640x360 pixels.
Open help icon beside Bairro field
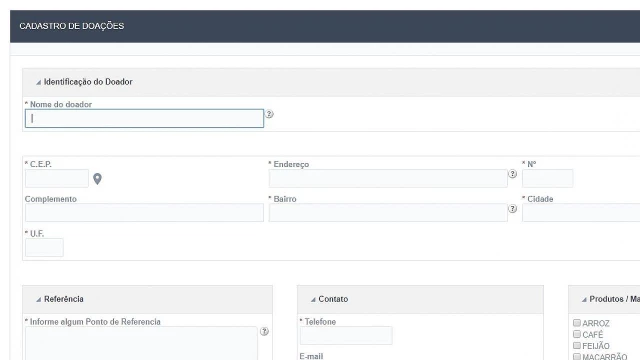pyautogui.click(x=513, y=209)
